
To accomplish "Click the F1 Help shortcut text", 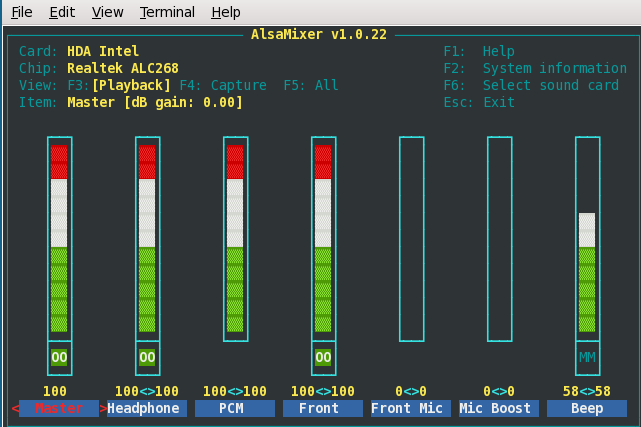I will pyautogui.click(x=479, y=51).
